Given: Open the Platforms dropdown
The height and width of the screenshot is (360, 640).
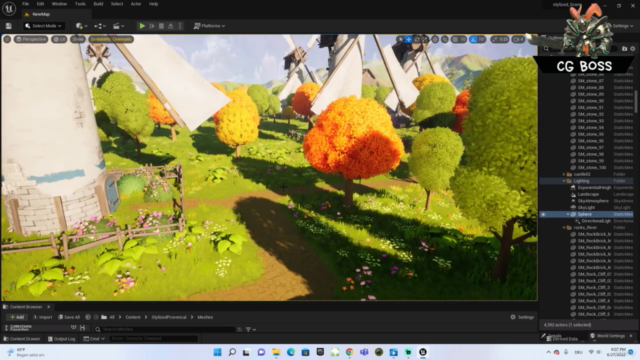Looking at the screenshot, I should pos(209,26).
